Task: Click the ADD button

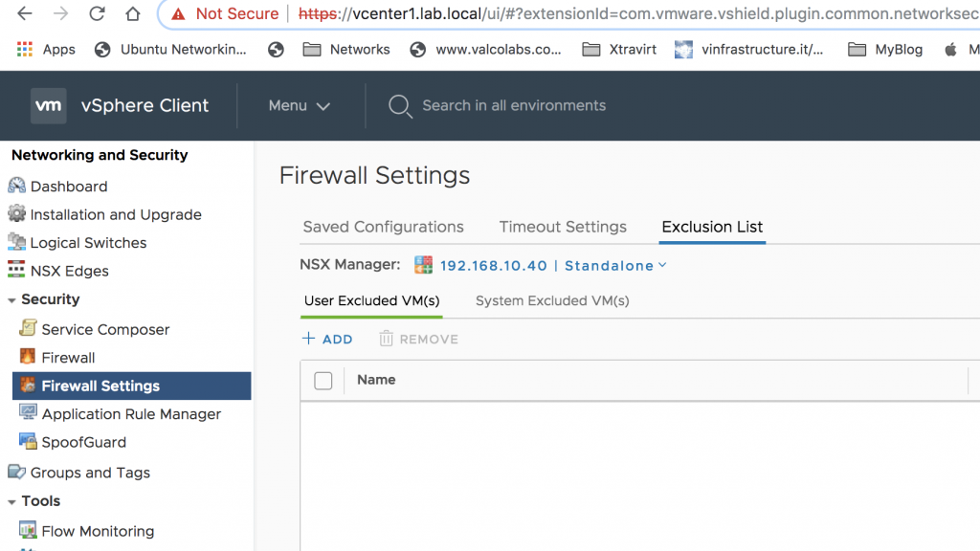Action: pos(327,339)
